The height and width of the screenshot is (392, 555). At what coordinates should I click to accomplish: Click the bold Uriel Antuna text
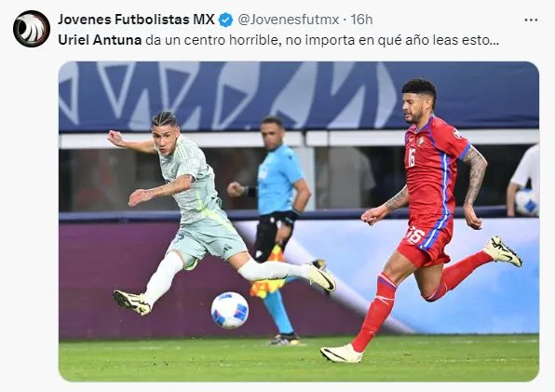(100, 40)
